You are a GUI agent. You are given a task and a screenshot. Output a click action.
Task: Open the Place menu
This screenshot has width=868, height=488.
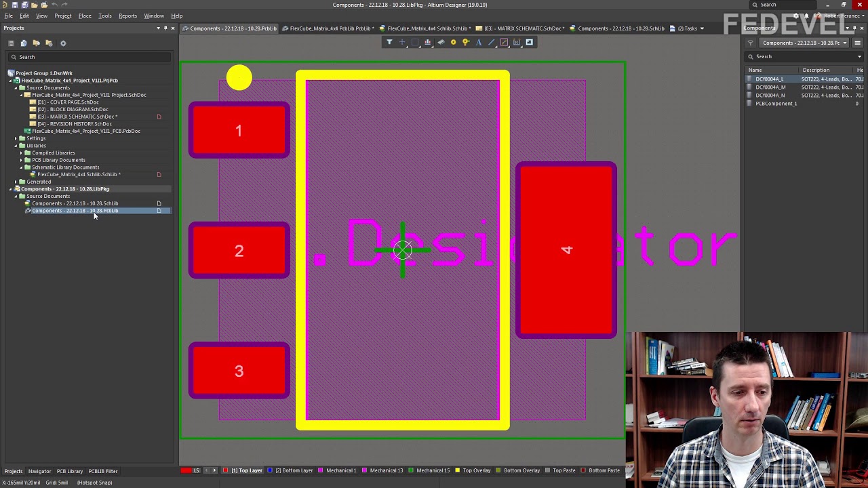click(85, 16)
